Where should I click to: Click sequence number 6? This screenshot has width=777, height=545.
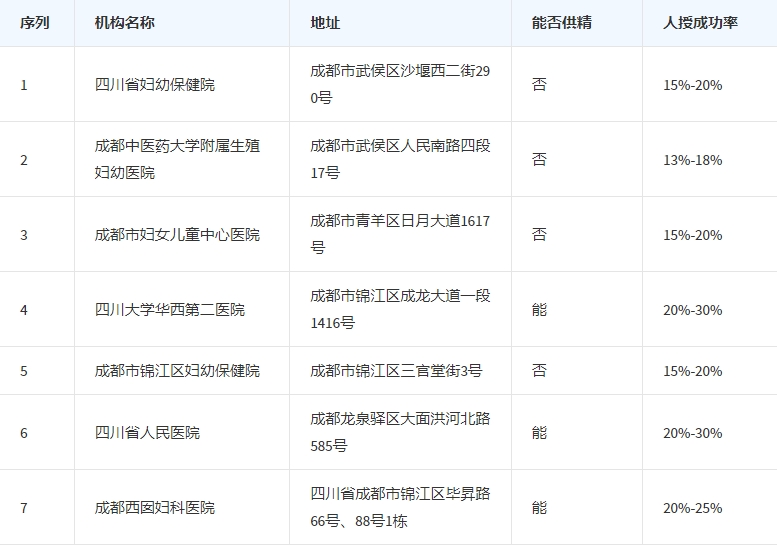tap(24, 433)
